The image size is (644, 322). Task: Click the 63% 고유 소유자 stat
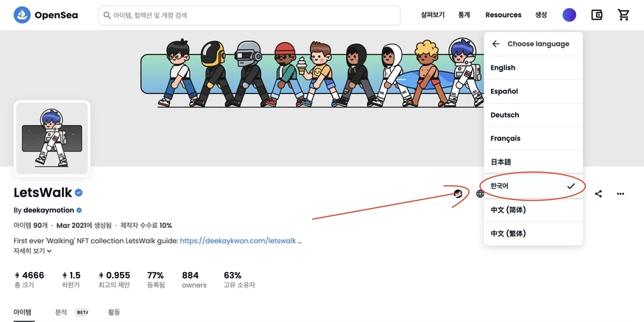pos(239,279)
